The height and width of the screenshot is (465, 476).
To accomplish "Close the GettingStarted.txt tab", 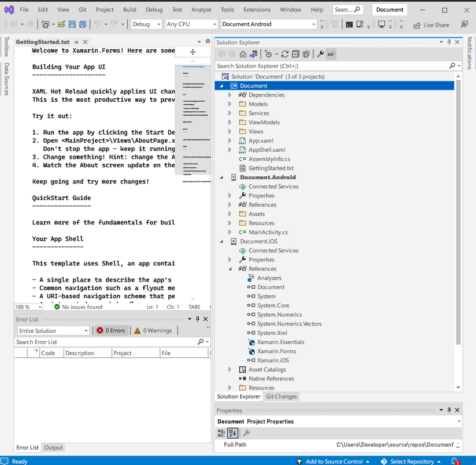I will click(85, 42).
